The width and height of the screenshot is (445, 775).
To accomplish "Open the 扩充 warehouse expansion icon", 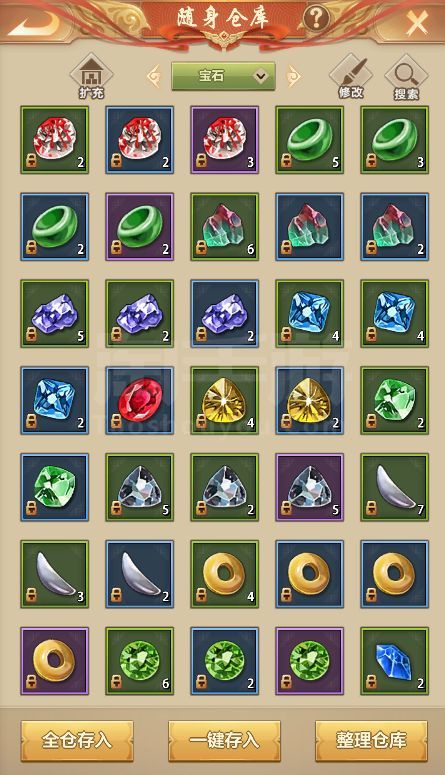I will pyautogui.click(x=91, y=76).
